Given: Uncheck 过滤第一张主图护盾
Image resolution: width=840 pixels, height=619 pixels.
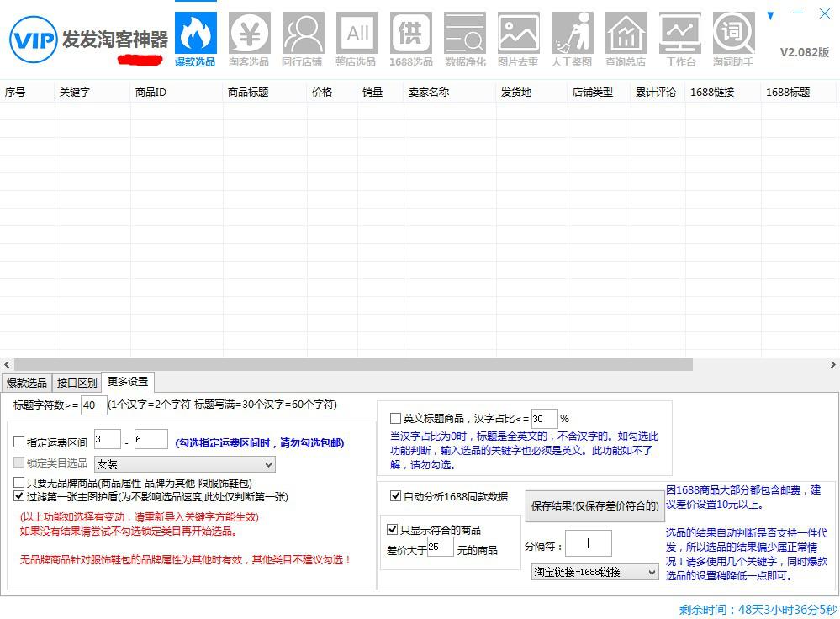Looking at the screenshot, I should point(18,495).
